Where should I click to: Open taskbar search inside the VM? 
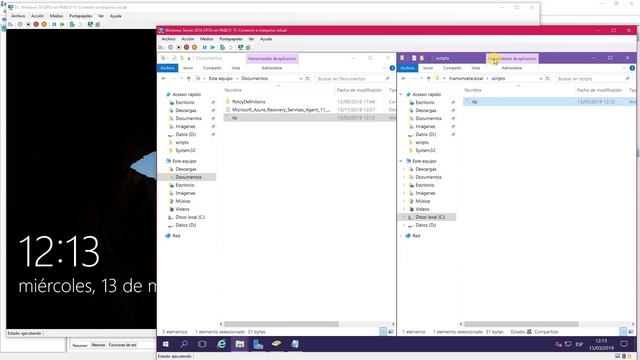pyautogui.click(x=184, y=344)
